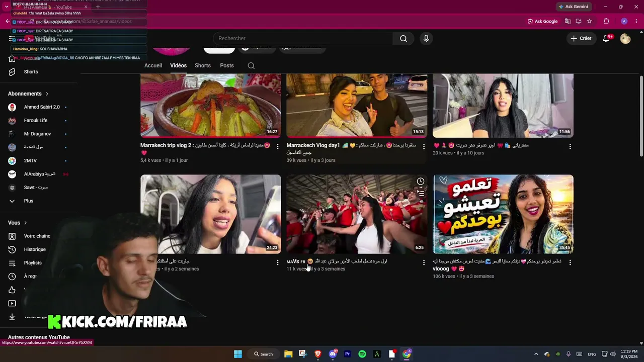Screen dimensions: 644x362
Task: Open Chrome tab search dropdown arrow
Action: tap(6, 7)
